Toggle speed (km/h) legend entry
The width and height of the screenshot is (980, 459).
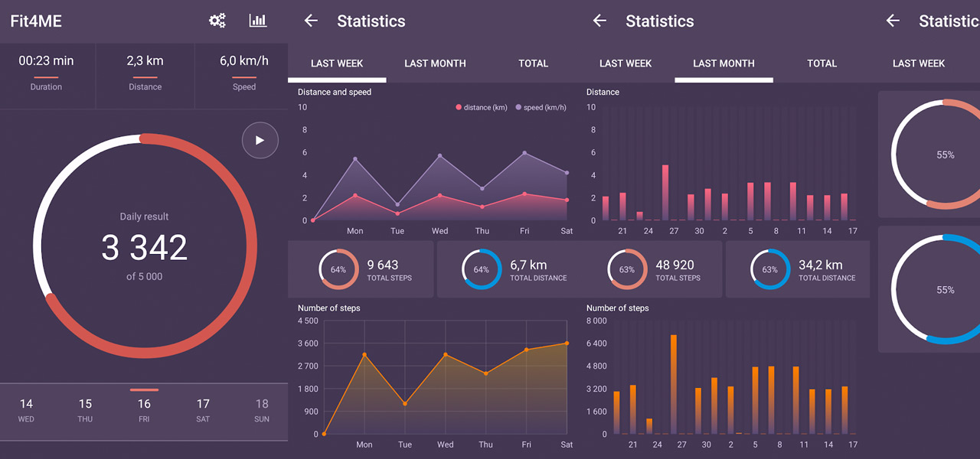point(541,108)
